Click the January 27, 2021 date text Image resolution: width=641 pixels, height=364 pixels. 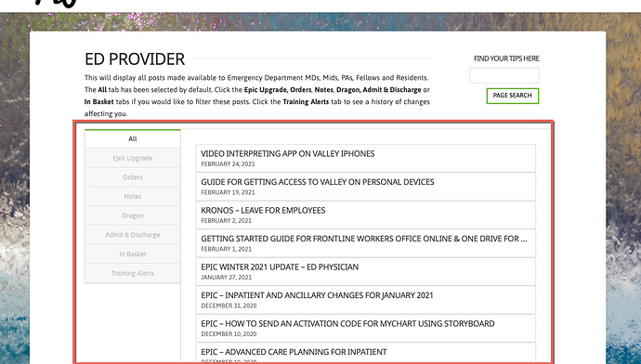[226, 278]
